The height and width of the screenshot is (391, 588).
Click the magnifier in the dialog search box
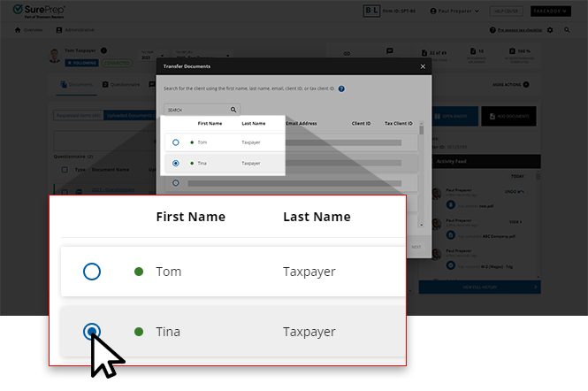coord(233,110)
